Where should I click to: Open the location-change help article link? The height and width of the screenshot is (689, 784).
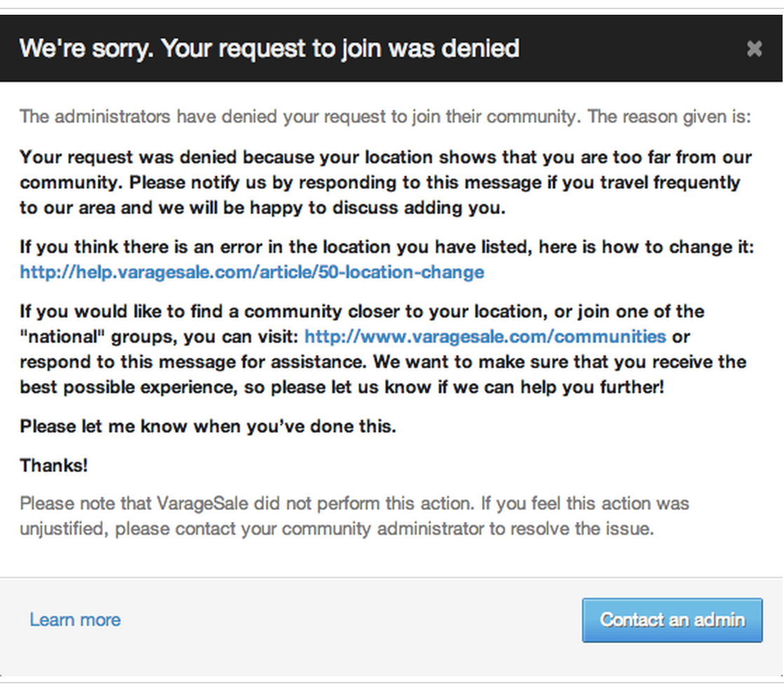pyautogui.click(x=252, y=272)
